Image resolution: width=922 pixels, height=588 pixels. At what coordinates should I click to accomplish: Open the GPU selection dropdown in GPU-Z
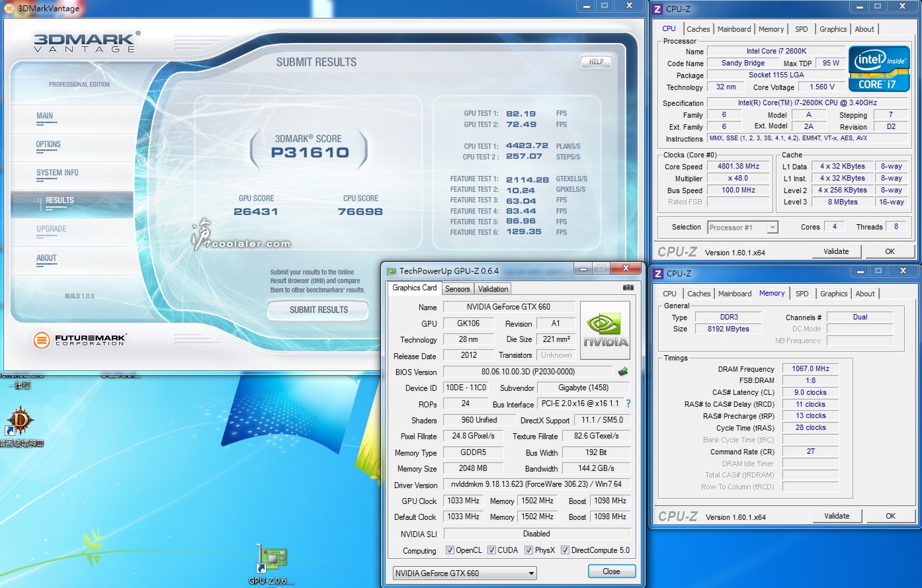pyautogui.click(x=464, y=573)
